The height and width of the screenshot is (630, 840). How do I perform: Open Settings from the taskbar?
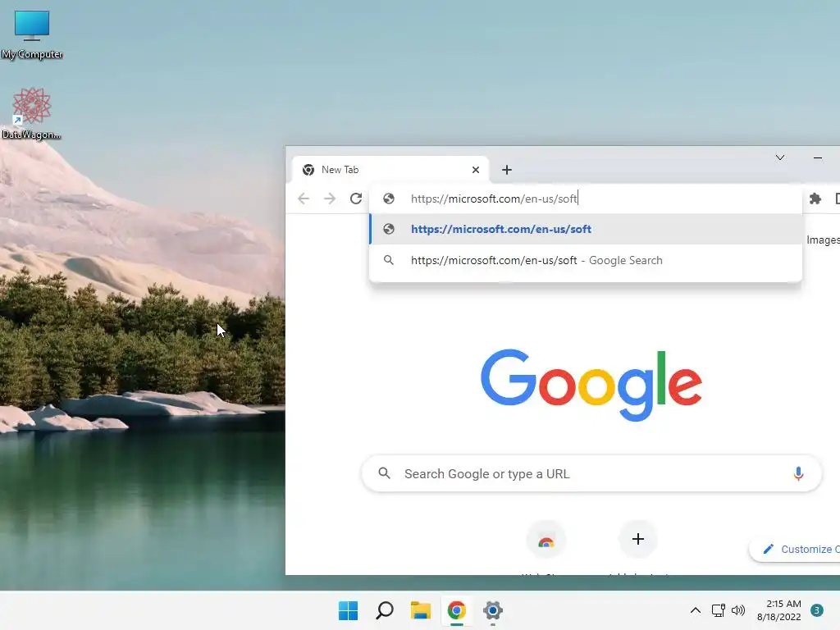click(493, 610)
